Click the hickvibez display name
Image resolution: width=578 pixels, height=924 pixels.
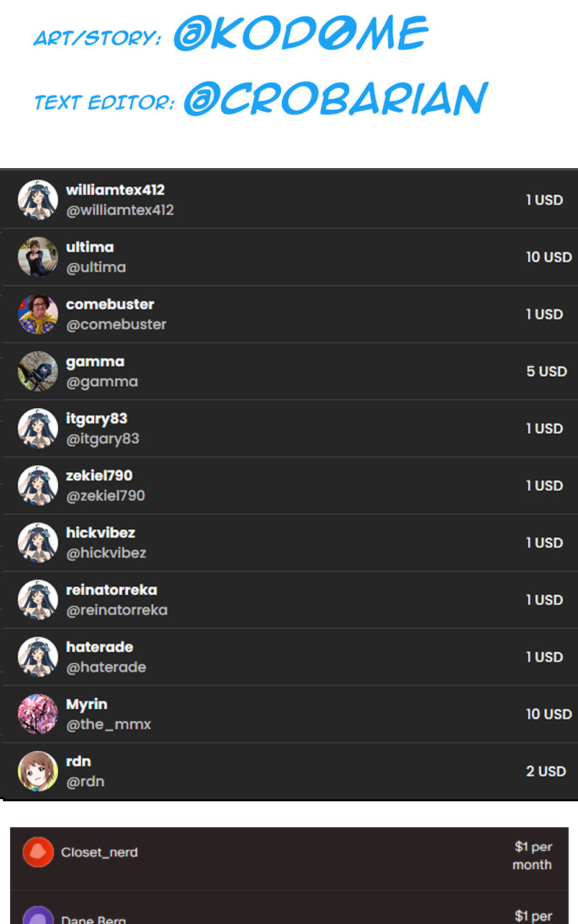click(100, 533)
